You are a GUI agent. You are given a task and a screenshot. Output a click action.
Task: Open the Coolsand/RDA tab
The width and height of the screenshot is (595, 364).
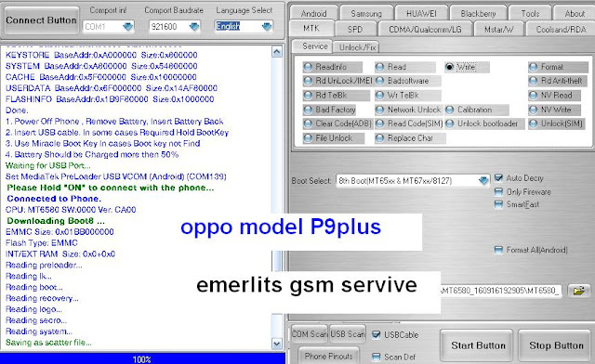click(561, 29)
